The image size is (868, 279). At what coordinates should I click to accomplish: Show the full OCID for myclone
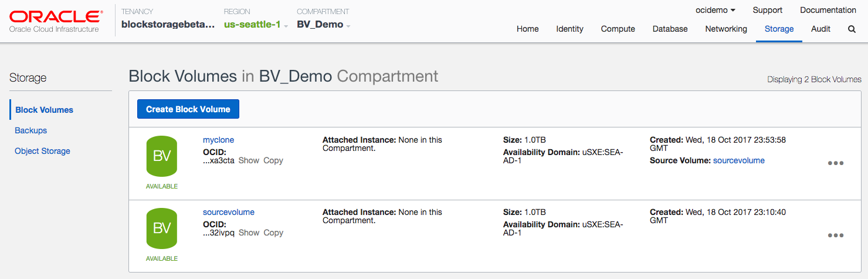click(x=249, y=160)
